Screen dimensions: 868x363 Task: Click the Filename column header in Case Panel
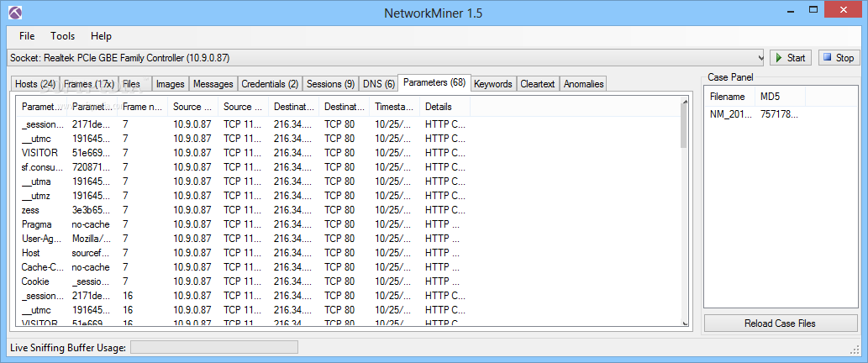[730, 97]
